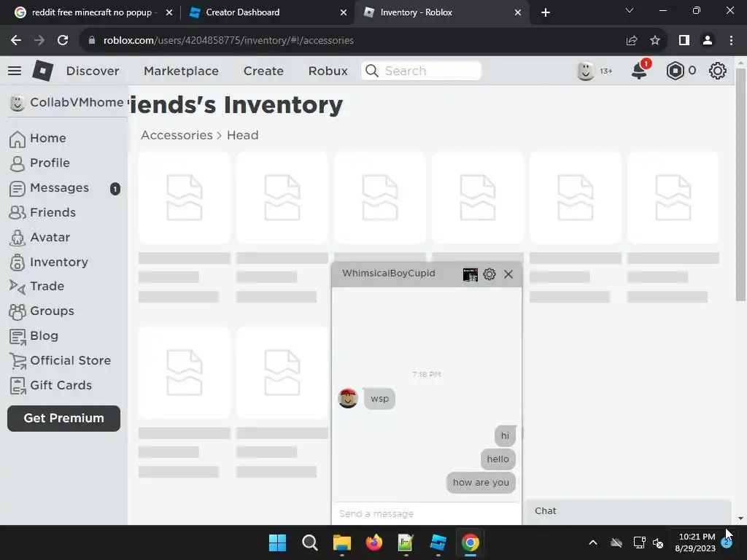Open Windows taskbar search
Screen dimensions: 747x560
pos(309,542)
